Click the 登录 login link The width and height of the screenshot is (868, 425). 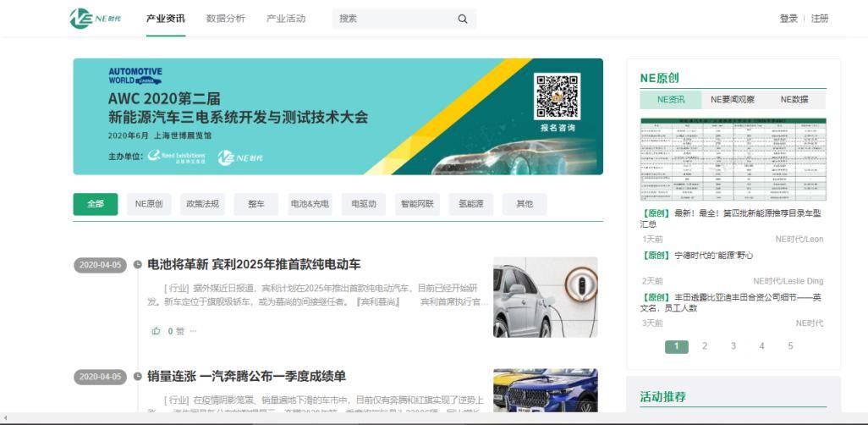pos(788,19)
